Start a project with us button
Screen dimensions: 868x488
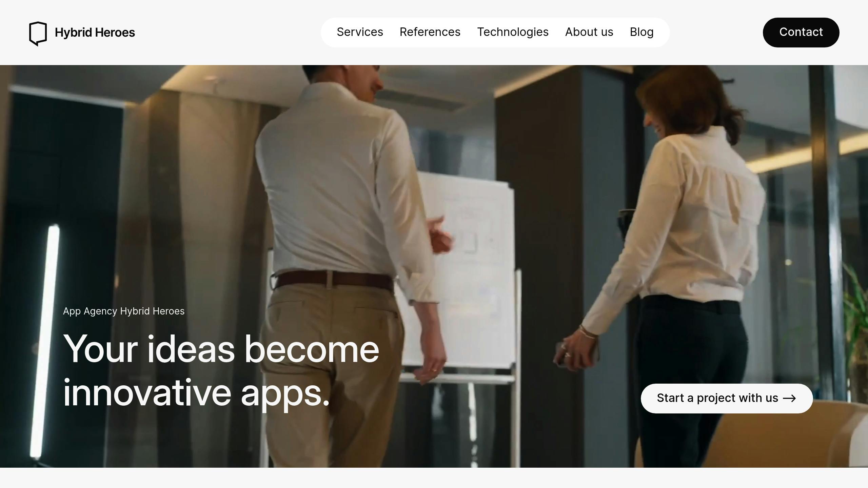pos(727,399)
